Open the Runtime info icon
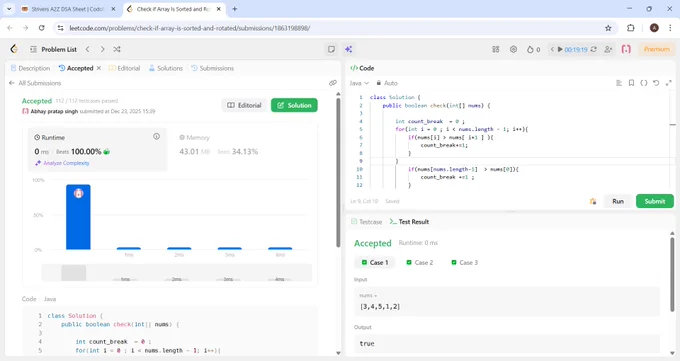 click(156, 137)
